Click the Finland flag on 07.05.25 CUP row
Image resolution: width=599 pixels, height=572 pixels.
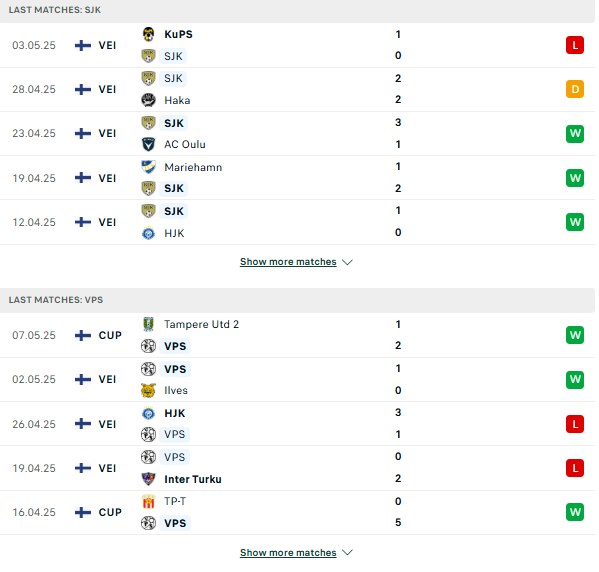(x=83, y=335)
